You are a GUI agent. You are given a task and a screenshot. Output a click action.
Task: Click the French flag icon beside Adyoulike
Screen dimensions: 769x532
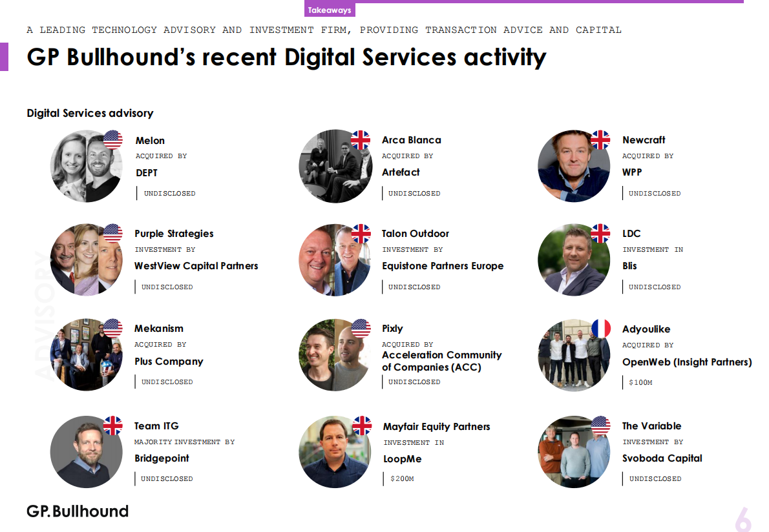600,329
